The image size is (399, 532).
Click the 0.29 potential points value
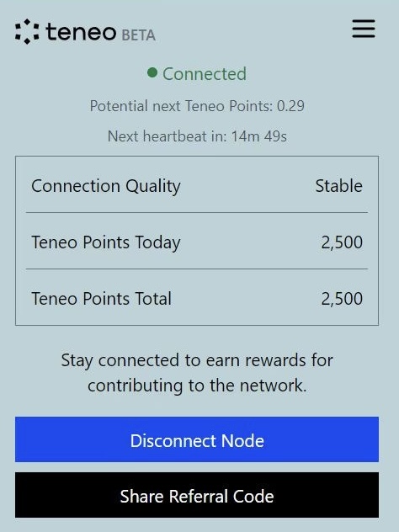coord(290,106)
